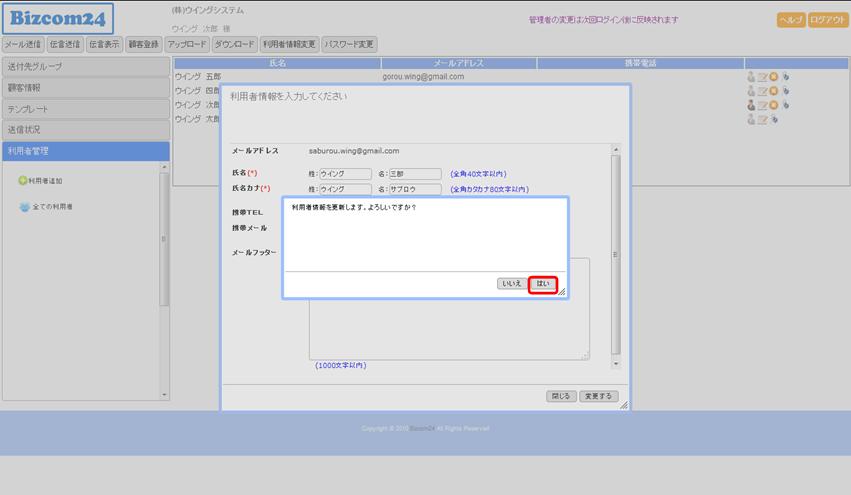Click the edit pencil icon in the fourth user row

click(762, 119)
